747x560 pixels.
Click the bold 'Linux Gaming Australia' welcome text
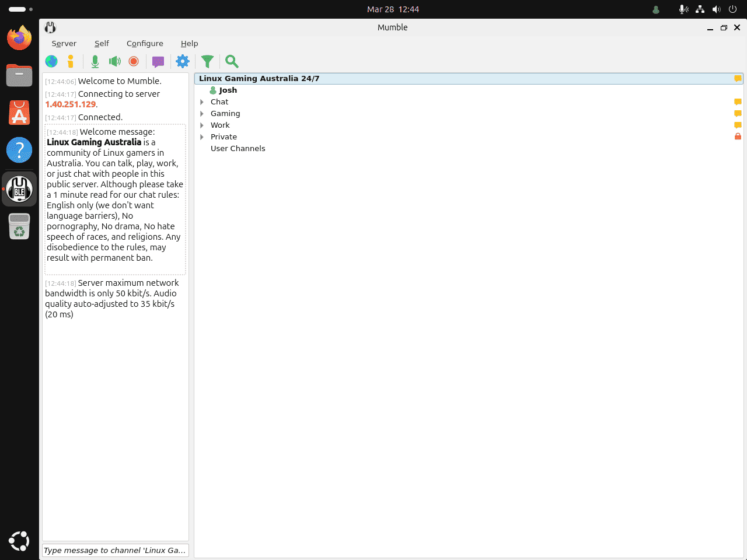94,142
